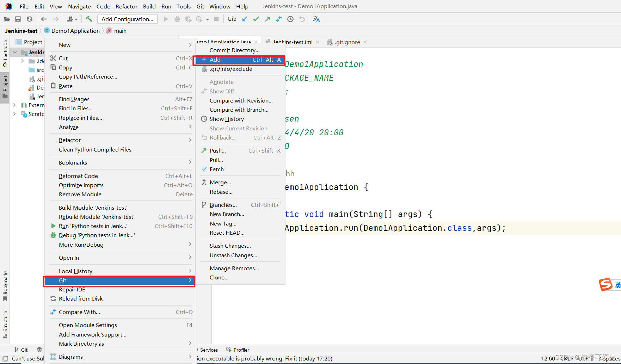Click Compare With... menu item
The width and height of the screenshot is (621, 364).
click(x=121, y=312)
